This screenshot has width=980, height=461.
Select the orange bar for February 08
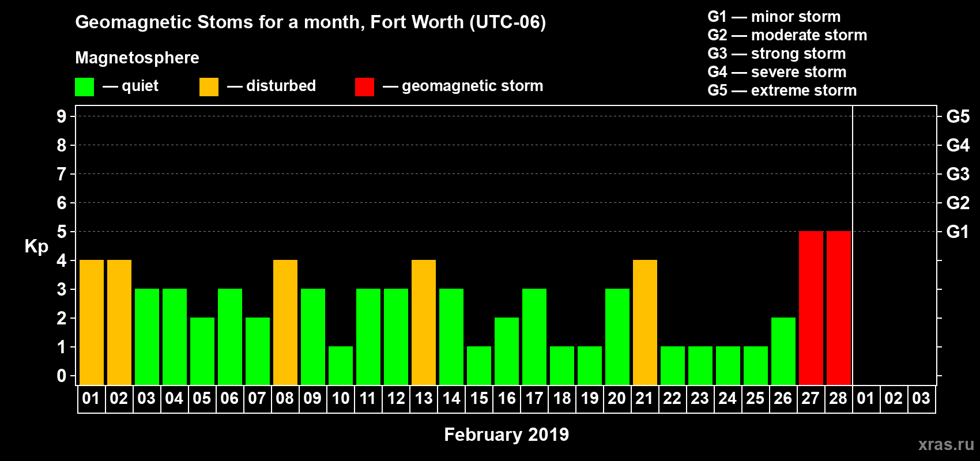coord(285,322)
